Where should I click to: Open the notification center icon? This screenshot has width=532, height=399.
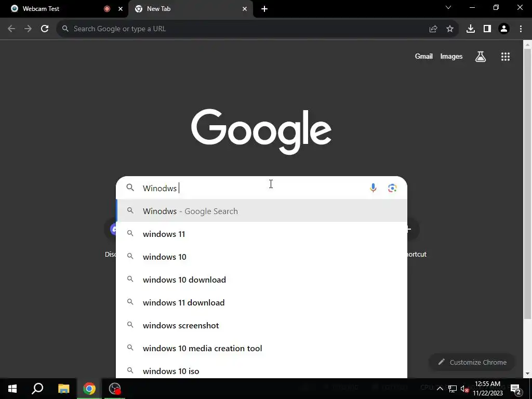516,389
